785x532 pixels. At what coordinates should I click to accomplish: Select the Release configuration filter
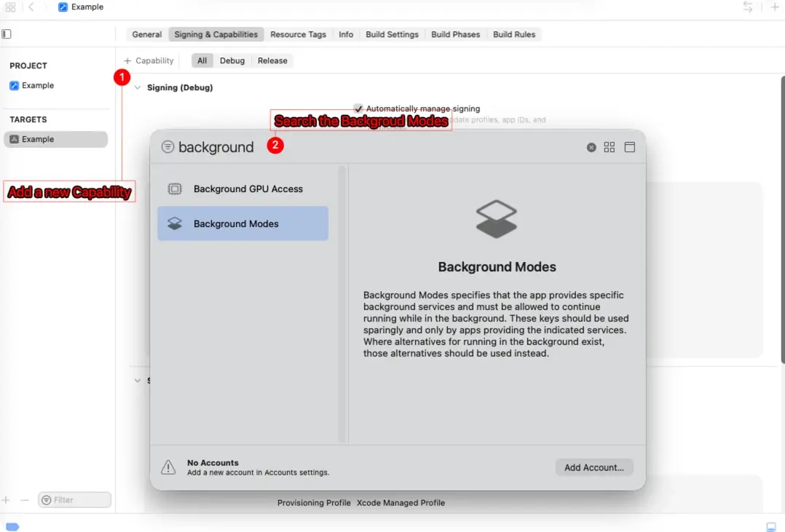click(272, 60)
